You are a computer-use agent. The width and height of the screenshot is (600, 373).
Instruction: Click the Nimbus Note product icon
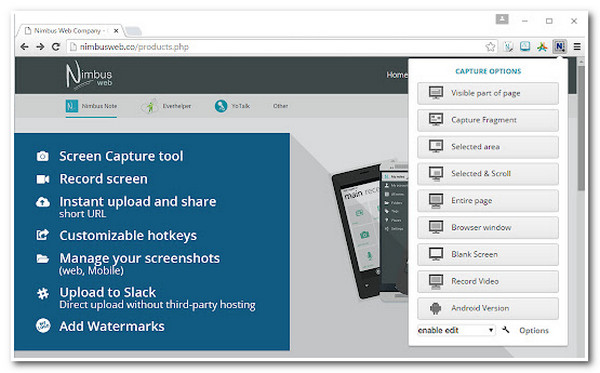pyautogui.click(x=72, y=106)
